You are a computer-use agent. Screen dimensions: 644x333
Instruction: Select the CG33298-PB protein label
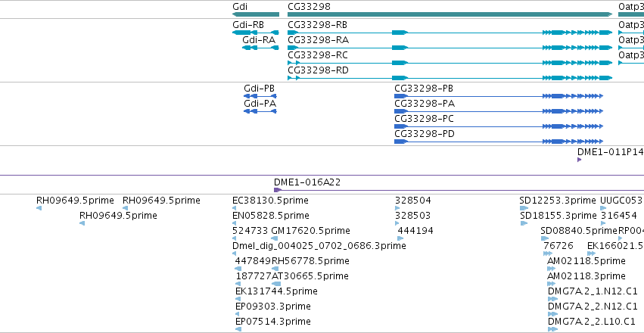point(424,89)
